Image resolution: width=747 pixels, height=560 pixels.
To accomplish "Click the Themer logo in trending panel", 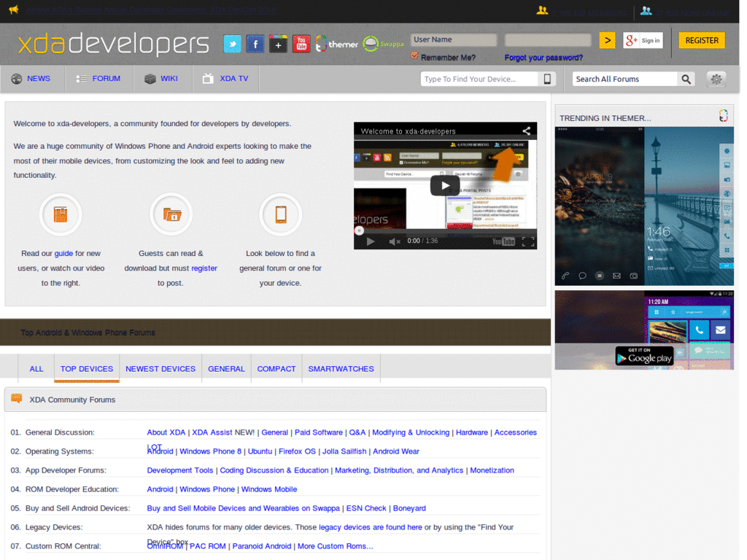I will coord(723,116).
